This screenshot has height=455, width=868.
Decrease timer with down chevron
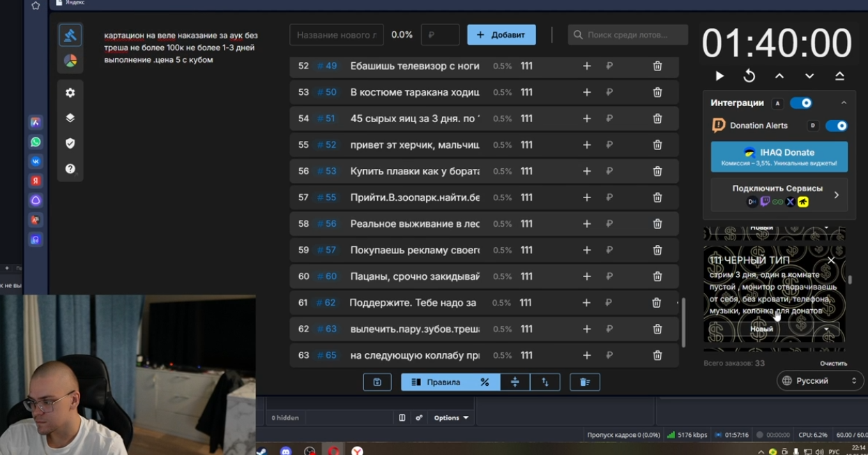pyautogui.click(x=809, y=76)
